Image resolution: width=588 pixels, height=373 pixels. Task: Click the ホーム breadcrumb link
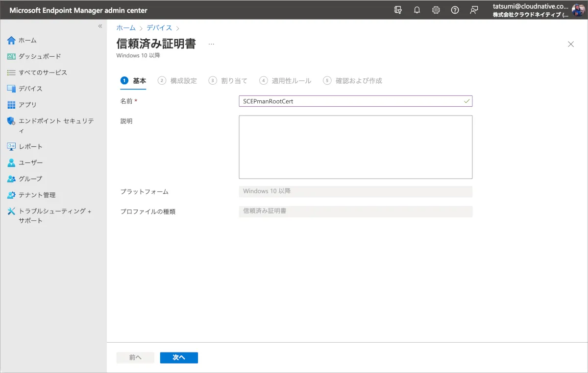(126, 28)
